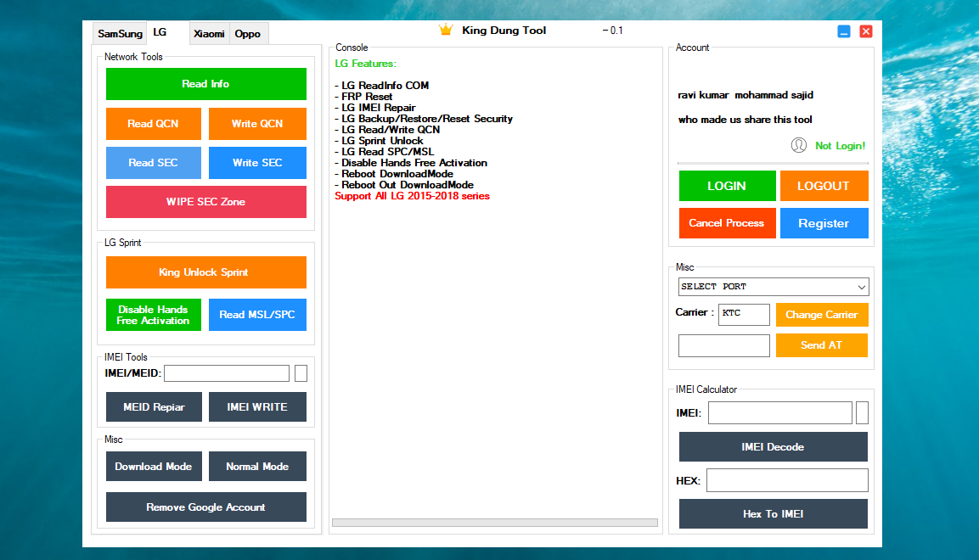Click Disable Hands Free Activation button
Image resolution: width=979 pixels, height=560 pixels.
point(154,315)
